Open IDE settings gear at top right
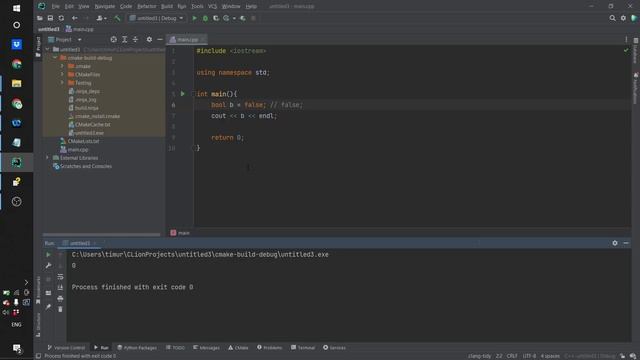This screenshot has height=360, width=640. 623,18
